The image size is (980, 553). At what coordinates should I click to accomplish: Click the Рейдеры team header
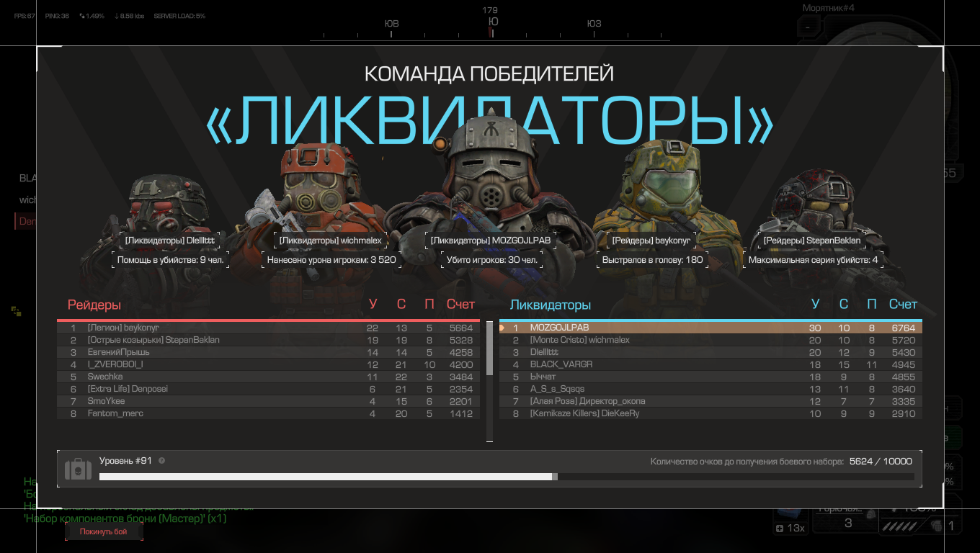[x=94, y=305]
